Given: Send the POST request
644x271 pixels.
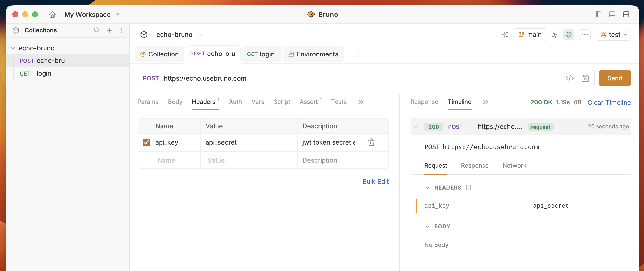Looking at the screenshot, I should click(615, 78).
